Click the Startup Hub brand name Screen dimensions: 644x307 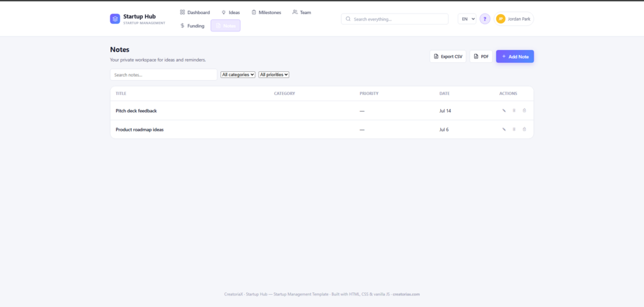pos(140,17)
